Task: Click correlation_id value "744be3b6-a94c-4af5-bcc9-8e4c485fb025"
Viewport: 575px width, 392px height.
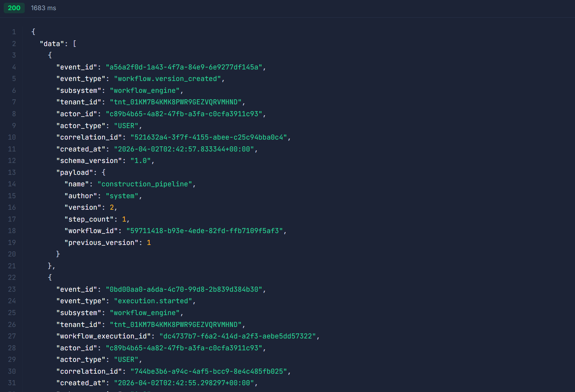Action: [209, 371]
